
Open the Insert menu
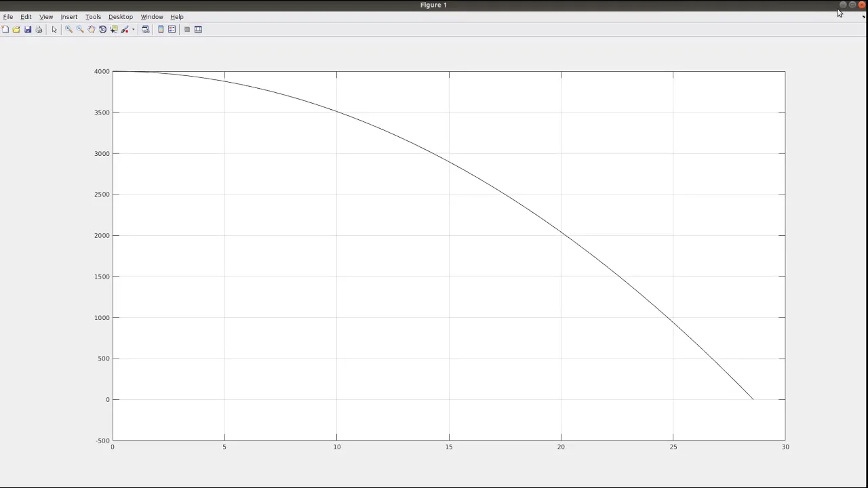[68, 16]
